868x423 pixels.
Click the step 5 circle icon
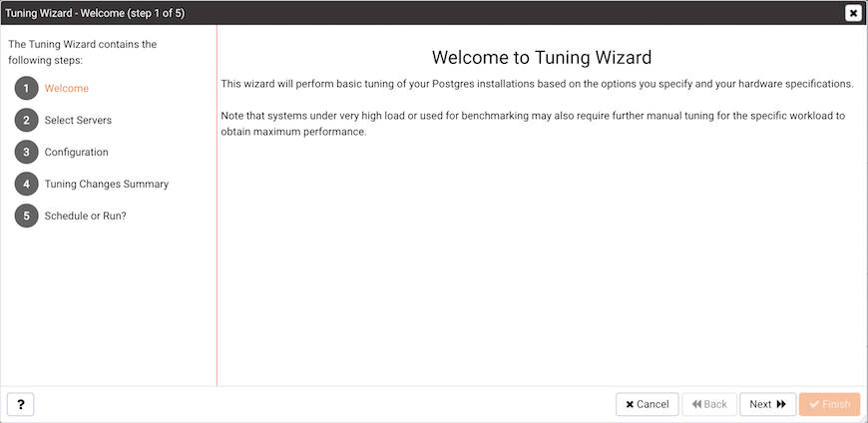pyautogui.click(x=27, y=215)
